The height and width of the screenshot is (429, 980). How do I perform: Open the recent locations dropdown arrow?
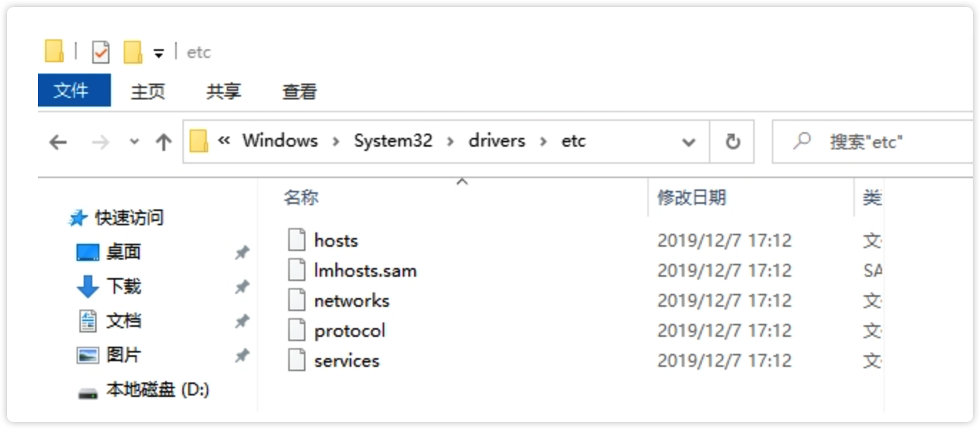tap(134, 142)
